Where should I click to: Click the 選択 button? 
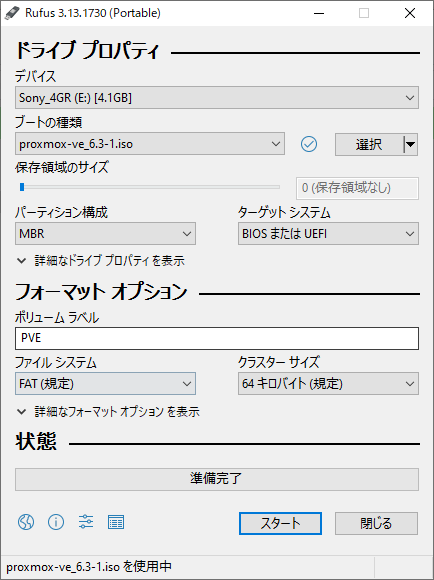click(369, 144)
